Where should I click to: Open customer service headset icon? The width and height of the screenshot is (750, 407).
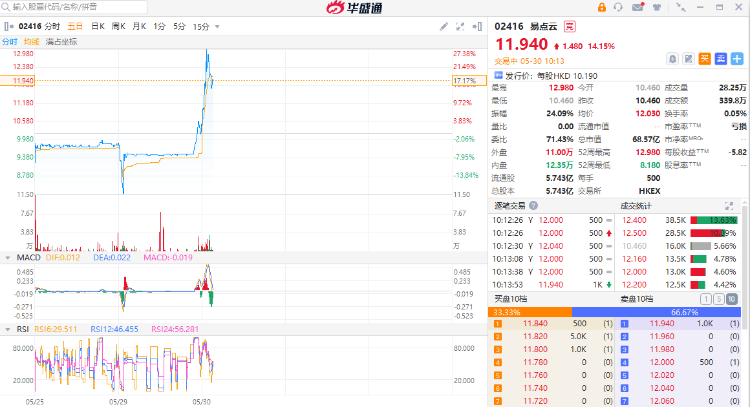click(x=618, y=7)
